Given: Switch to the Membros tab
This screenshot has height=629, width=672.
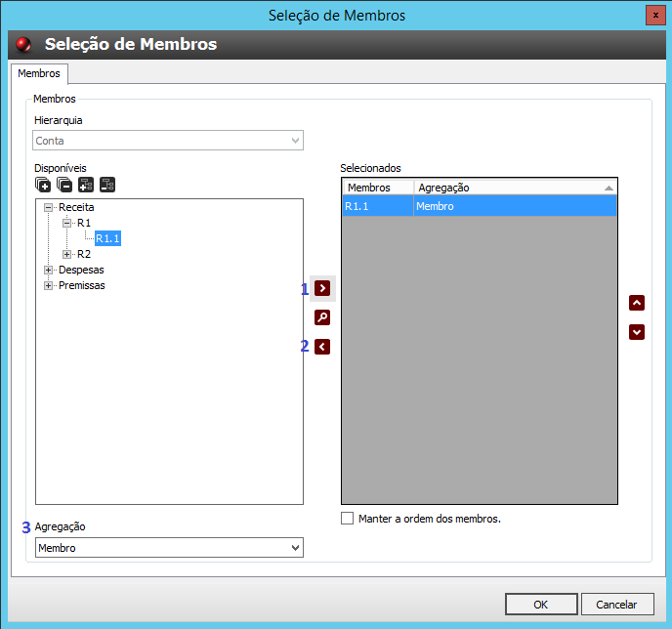Looking at the screenshot, I should pos(39,73).
